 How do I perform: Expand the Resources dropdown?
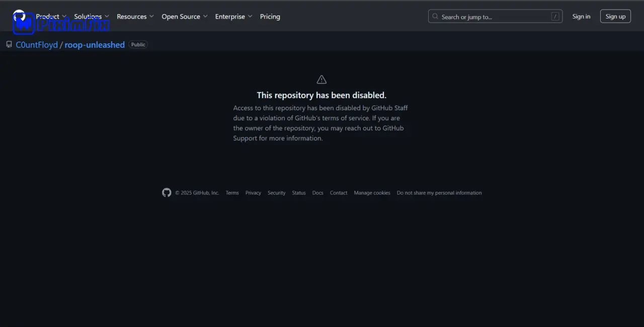pyautogui.click(x=135, y=17)
